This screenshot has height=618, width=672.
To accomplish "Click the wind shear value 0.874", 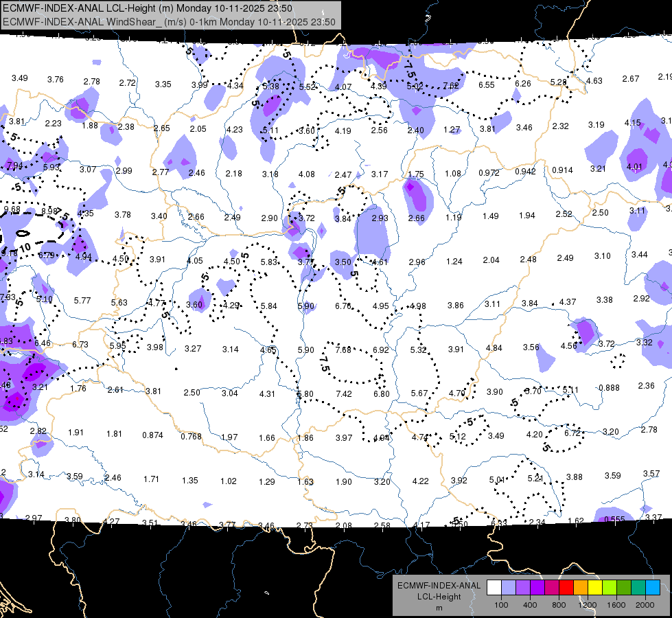I will (x=152, y=435).
